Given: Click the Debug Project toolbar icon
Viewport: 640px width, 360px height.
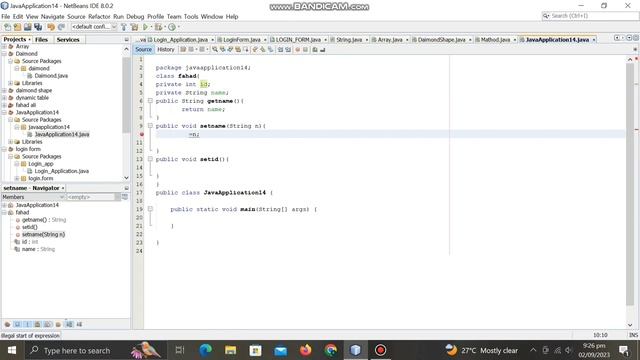Looking at the screenshot, I should 158,27.
